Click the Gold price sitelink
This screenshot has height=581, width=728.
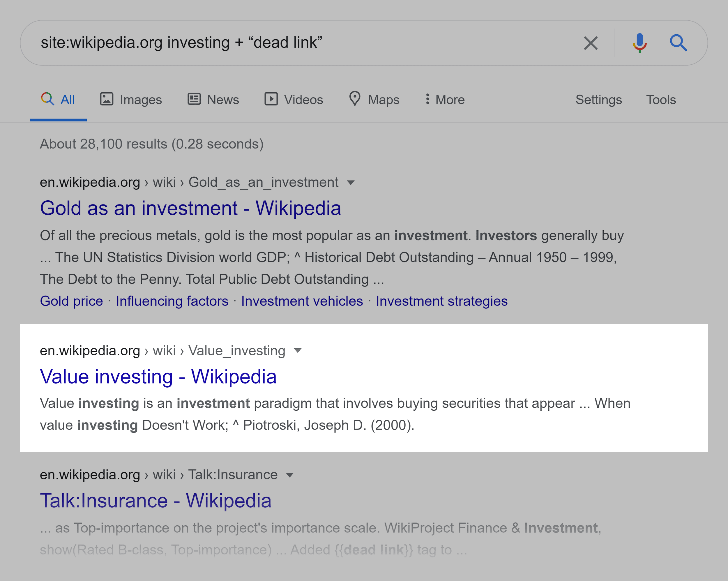[71, 301]
